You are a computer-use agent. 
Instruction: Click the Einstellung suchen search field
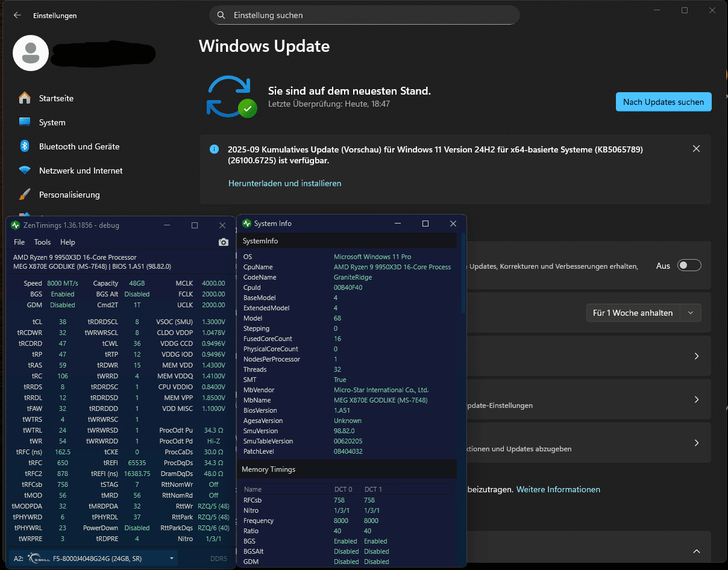(x=365, y=15)
